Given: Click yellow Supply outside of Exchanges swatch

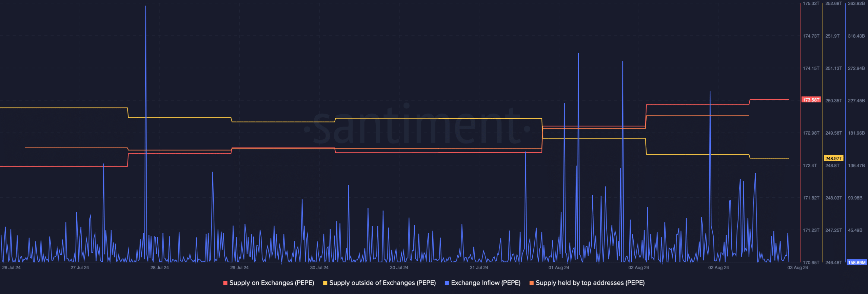Looking at the screenshot, I should point(325,283).
